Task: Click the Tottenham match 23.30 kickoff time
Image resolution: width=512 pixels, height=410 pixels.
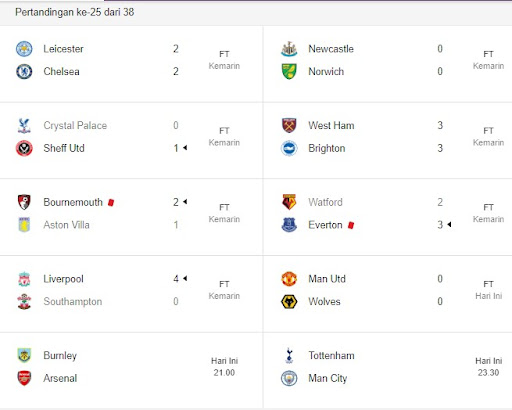Action: pyautogui.click(x=488, y=373)
